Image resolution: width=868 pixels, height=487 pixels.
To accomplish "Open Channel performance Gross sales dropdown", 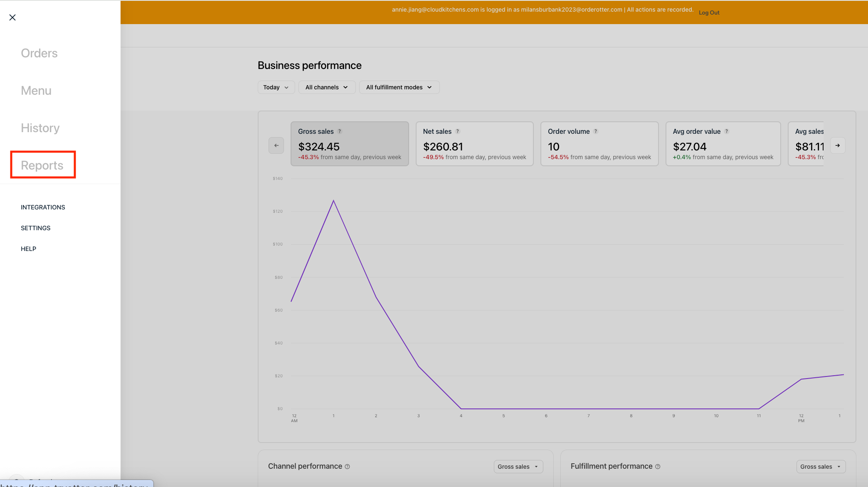I will pyautogui.click(x=518, y=467).
